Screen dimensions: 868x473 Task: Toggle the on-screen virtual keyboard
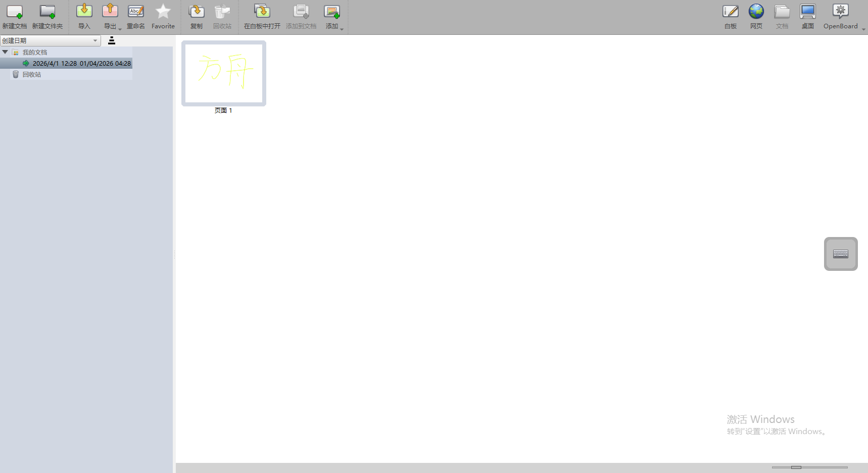840,254
